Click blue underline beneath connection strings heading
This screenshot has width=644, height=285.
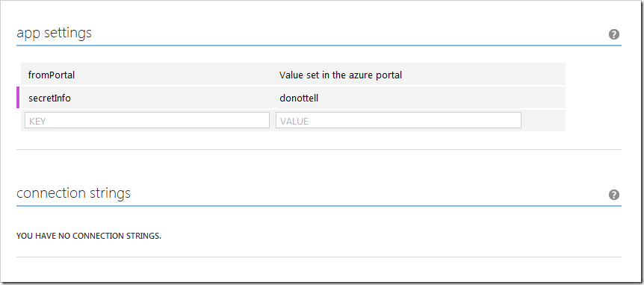pyautogui.click(x=319, y=205)
